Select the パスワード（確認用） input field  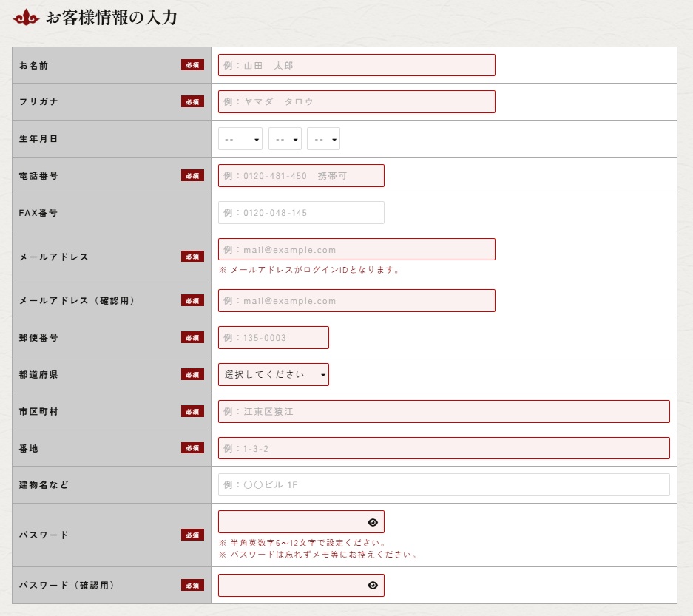pos(292,586)
